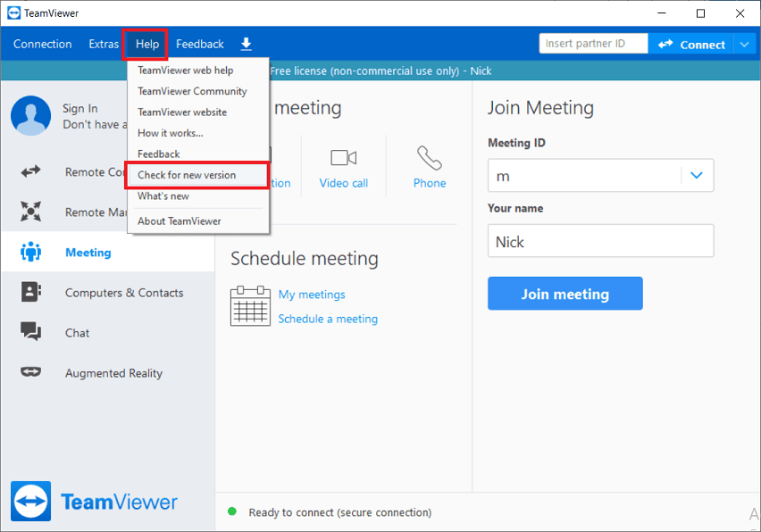Open the Connect button dropdown arrow
Viewport: 761px width, 532px height.
[745, 45]
